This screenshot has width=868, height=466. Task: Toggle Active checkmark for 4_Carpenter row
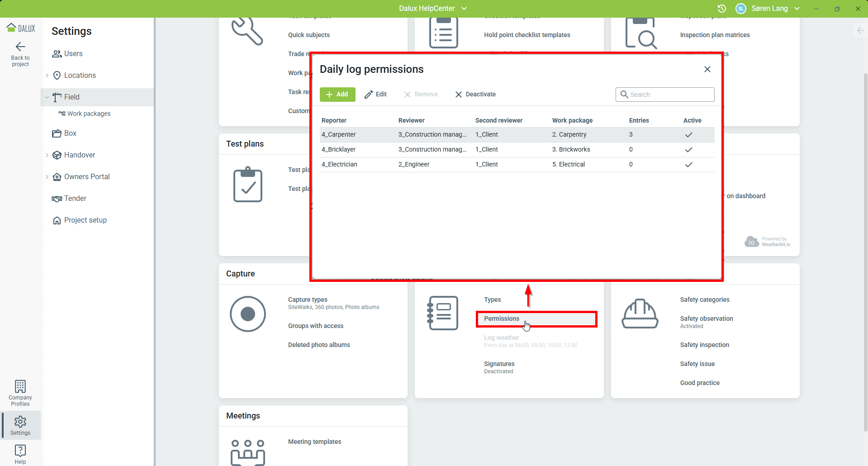(x=688, y=135)
